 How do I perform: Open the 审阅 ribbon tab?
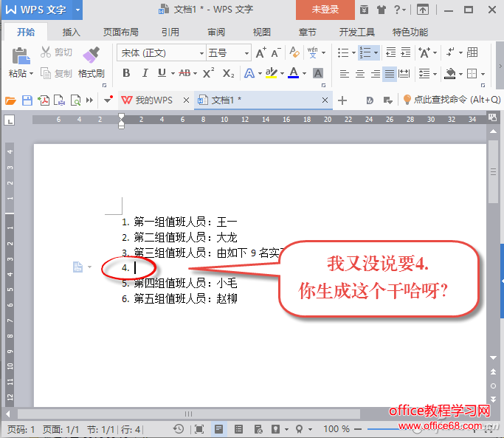216,32
